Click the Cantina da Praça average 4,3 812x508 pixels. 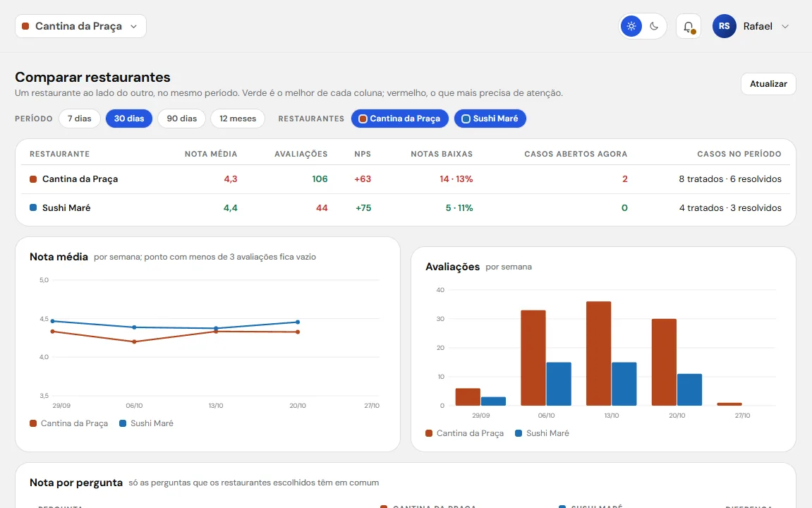pyautogui.click(x=231, y=179)
